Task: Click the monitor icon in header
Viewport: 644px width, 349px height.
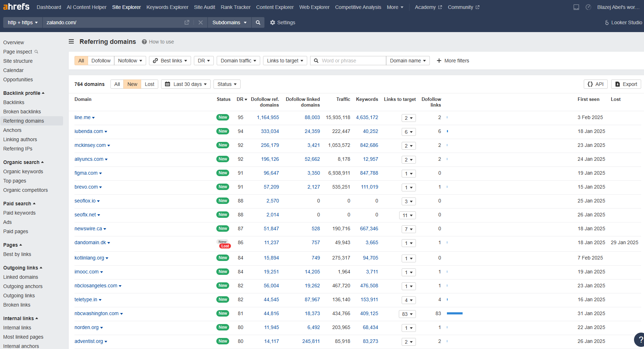Action: point(576,7)
